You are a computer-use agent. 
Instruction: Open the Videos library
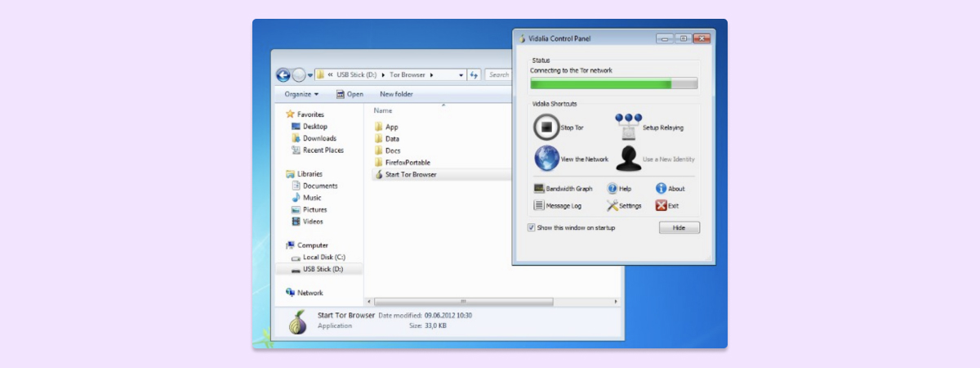pos(307,221)
